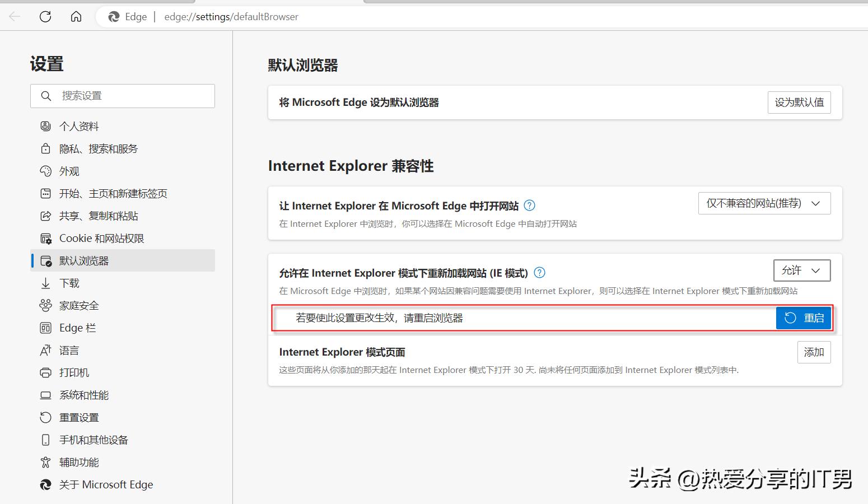Select the 打印机 settings icon
868x504 pixels.
[x=46, y=372]
